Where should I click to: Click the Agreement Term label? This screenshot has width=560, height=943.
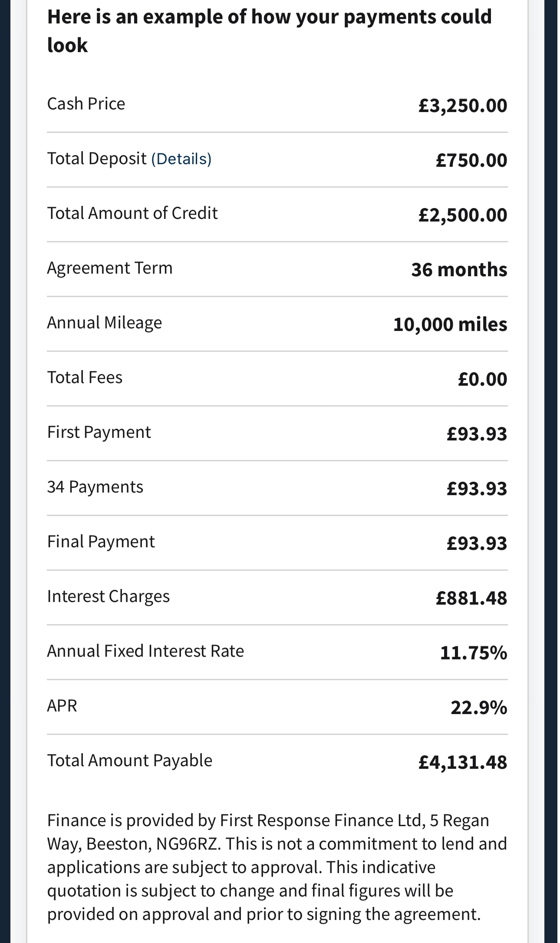pos(109,268)
